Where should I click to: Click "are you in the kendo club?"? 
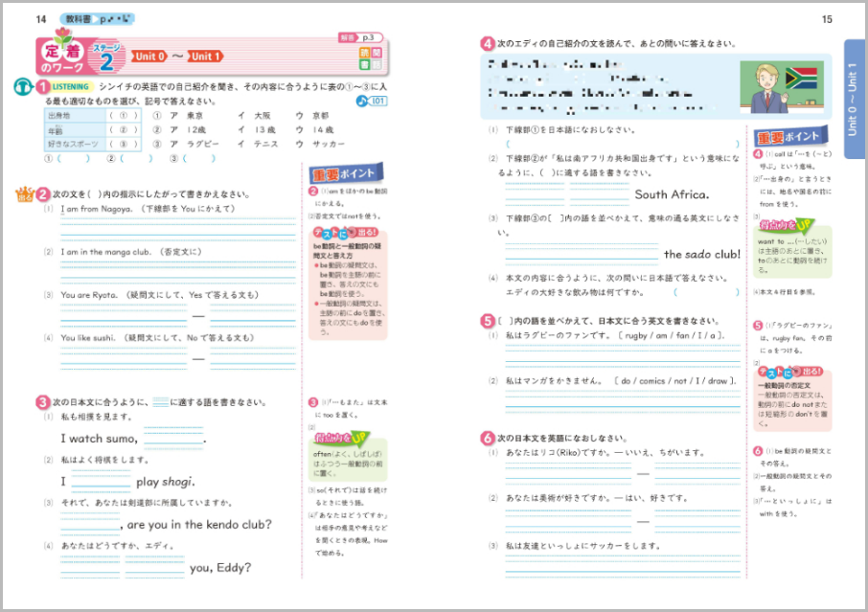click(x=199, y=525)
